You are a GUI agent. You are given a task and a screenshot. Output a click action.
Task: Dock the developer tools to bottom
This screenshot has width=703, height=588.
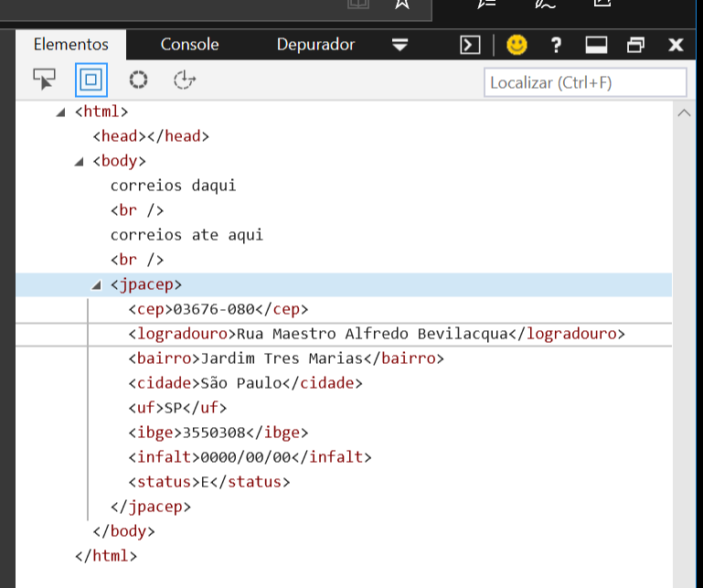(596, 45)
